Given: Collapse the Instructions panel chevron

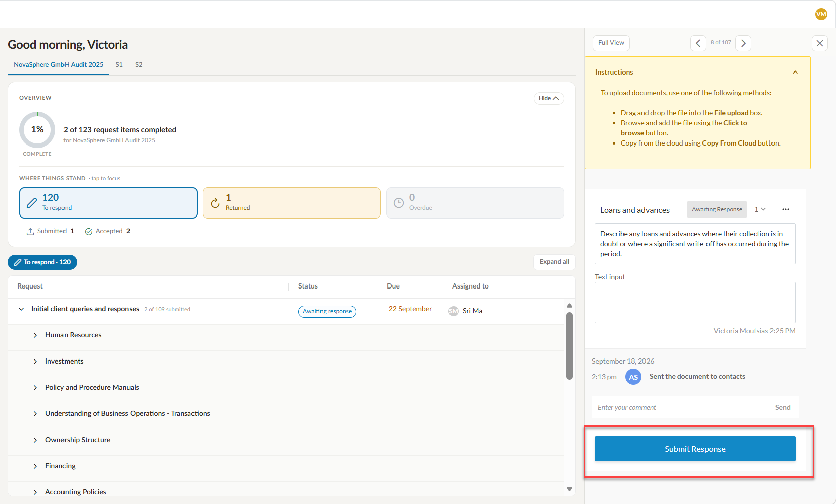Looking at the screenshot, I should point(795,73).
